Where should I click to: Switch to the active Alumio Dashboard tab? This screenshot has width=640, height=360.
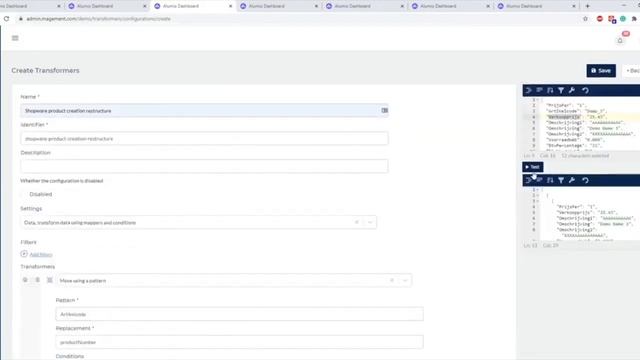(x=193, y=6)
